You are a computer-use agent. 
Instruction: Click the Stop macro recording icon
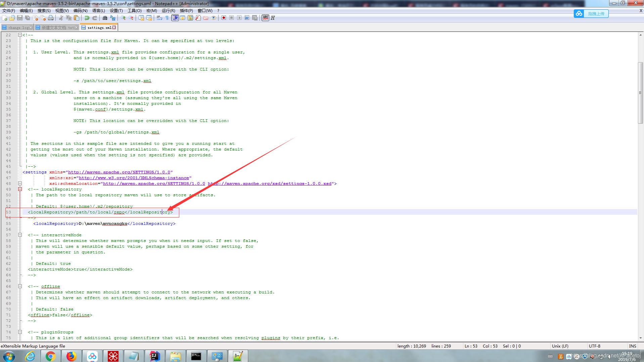(x=232, y=18)
